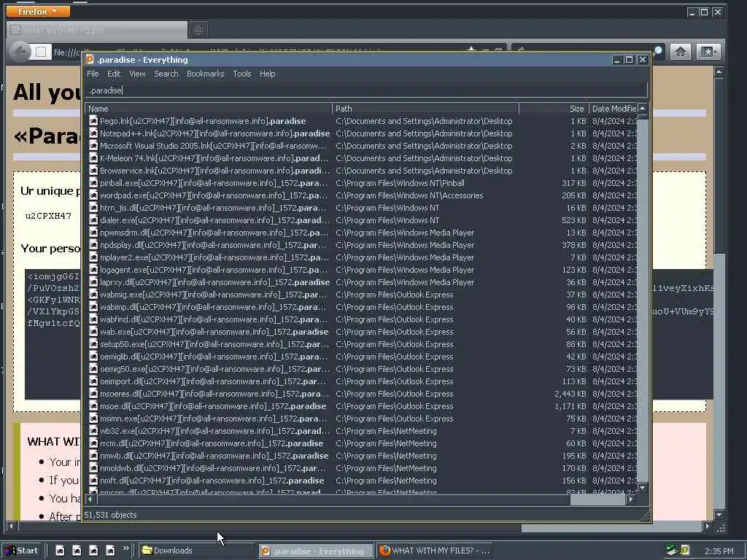The height and width of the screenshot is (560, 747).
Task: Select the npwmsdrm.dll encrypted file name
Action: click(214, 233)
